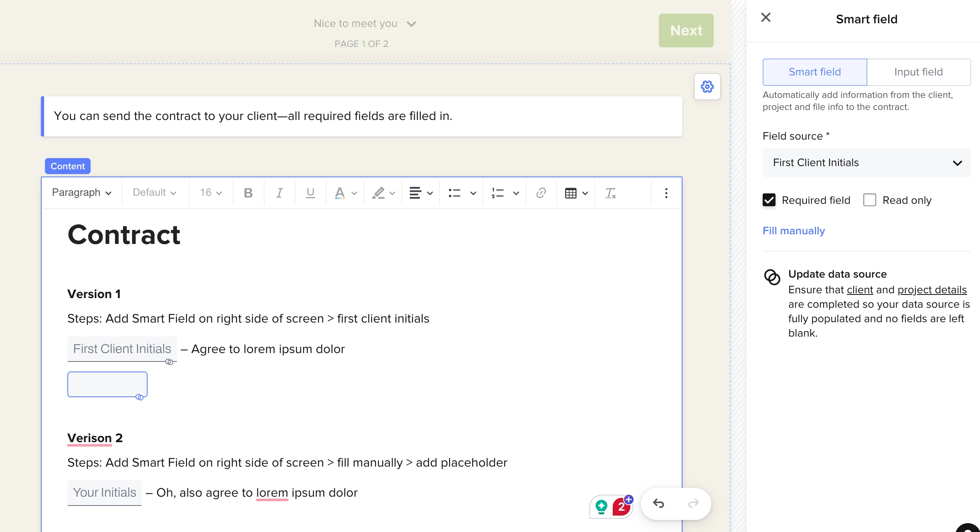Open the three-dot more options menu
980x532 pixels.
tap(666, 193)
